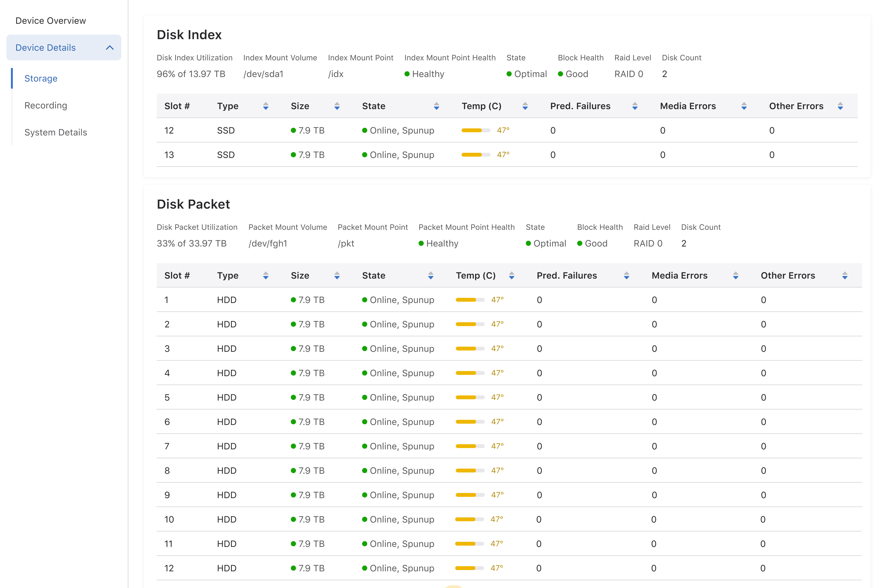
Task: Click slot number 10 in Disk Packet
Action: click(x=169, y=519)
